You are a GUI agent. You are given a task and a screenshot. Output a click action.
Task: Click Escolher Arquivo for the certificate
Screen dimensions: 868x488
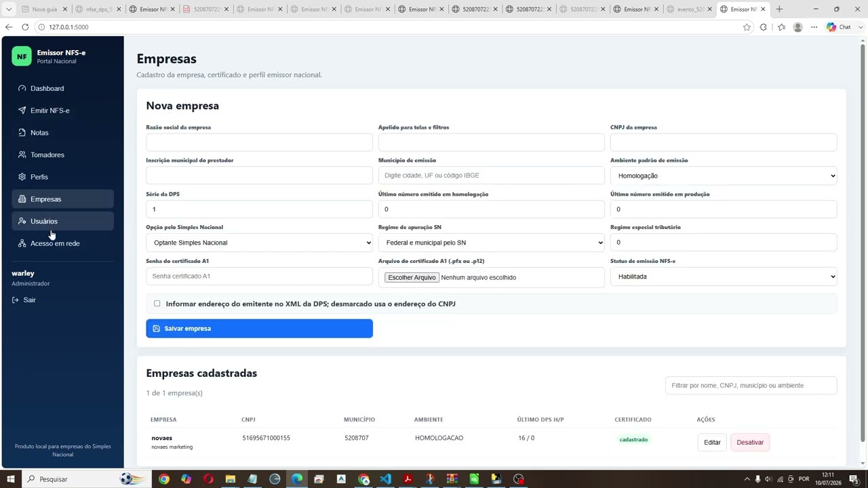click(412, 277)
